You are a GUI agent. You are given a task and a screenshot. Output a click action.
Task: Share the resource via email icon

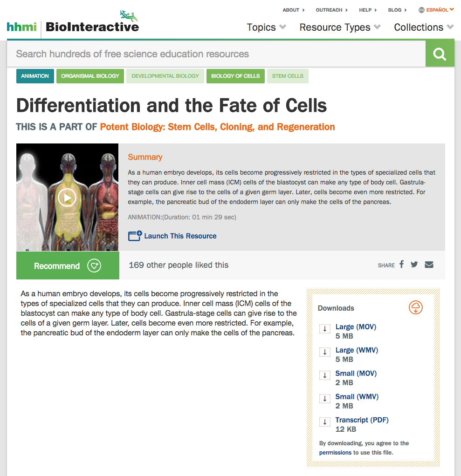(x=428, y=265)
